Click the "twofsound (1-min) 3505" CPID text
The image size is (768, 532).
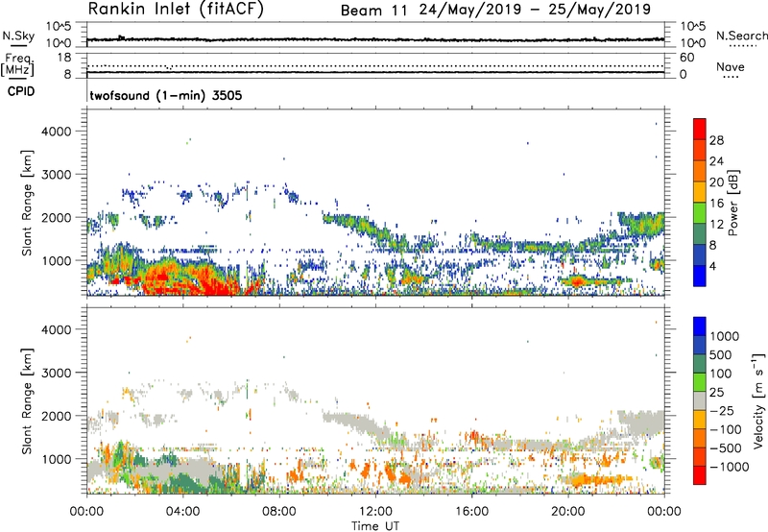166,95
